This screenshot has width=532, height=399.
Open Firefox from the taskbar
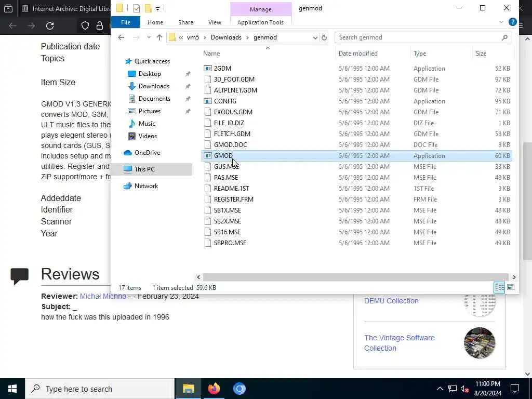tap(214, 389)
